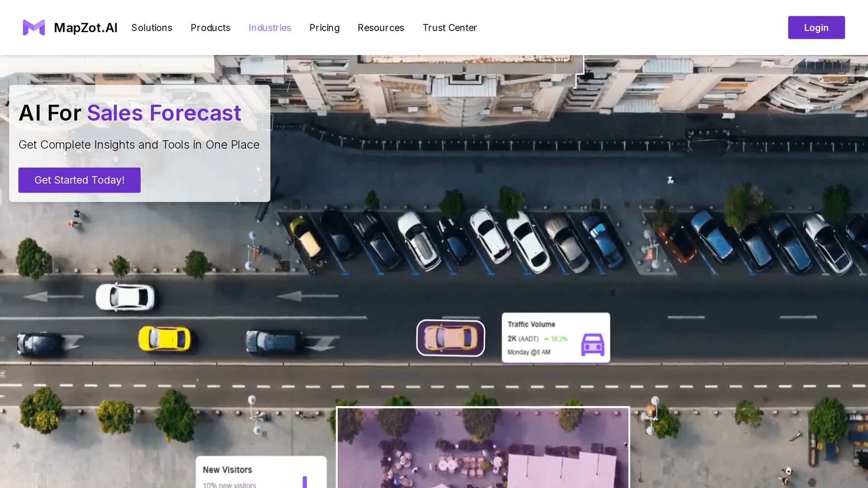Go to the Pricing page
This screenshot has width=868, height=488.
[x=325, y=28]
